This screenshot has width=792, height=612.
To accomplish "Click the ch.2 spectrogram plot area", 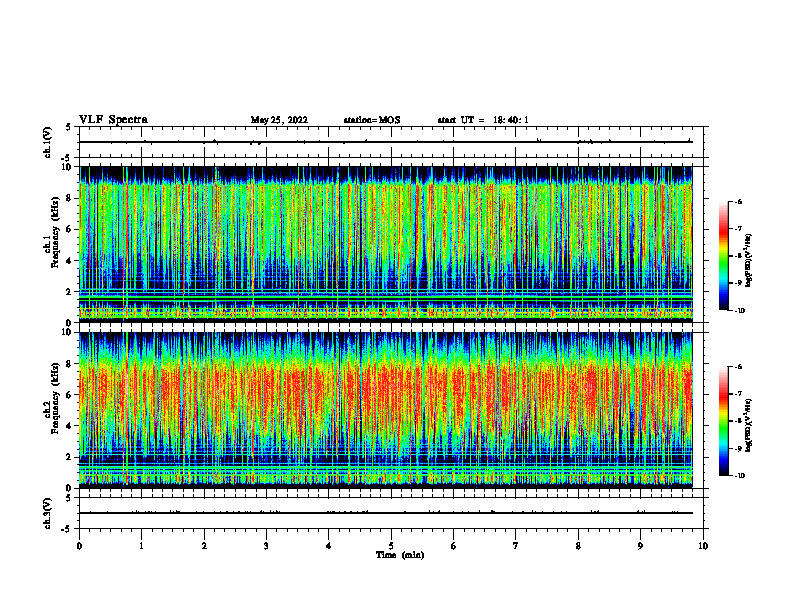I will (386, 410).
